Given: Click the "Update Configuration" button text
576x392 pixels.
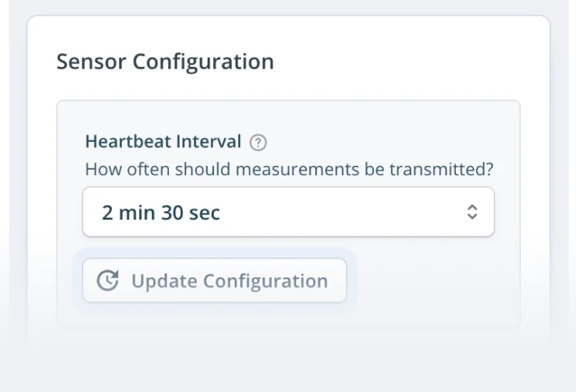Looking at the screenshot, I should (229, 281).
